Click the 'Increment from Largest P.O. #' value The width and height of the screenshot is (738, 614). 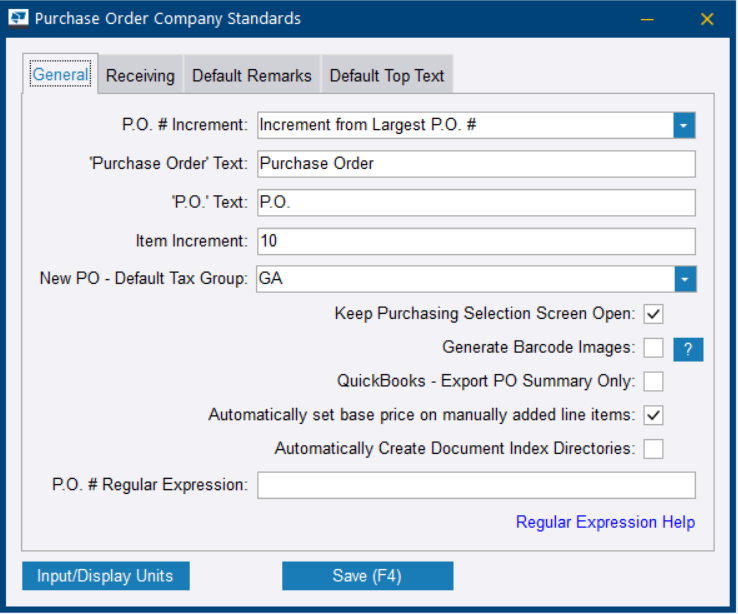pos(368,125)
